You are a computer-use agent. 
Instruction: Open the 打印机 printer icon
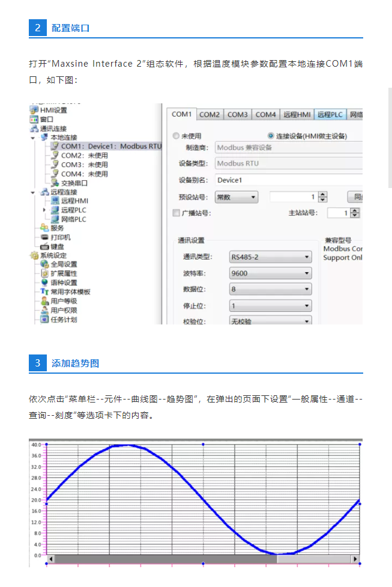tap(44, 237)
